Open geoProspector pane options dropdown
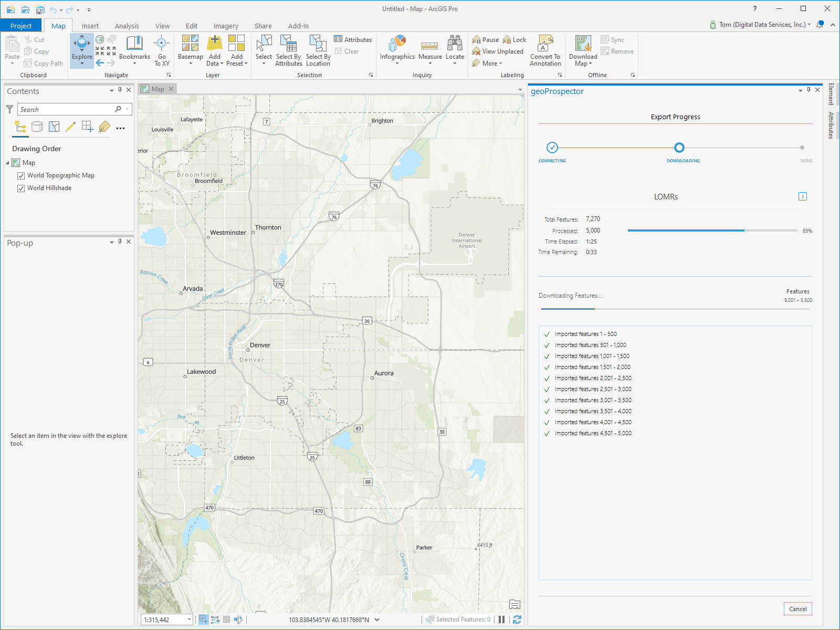The image size is (840, 630). coord(801,91)
